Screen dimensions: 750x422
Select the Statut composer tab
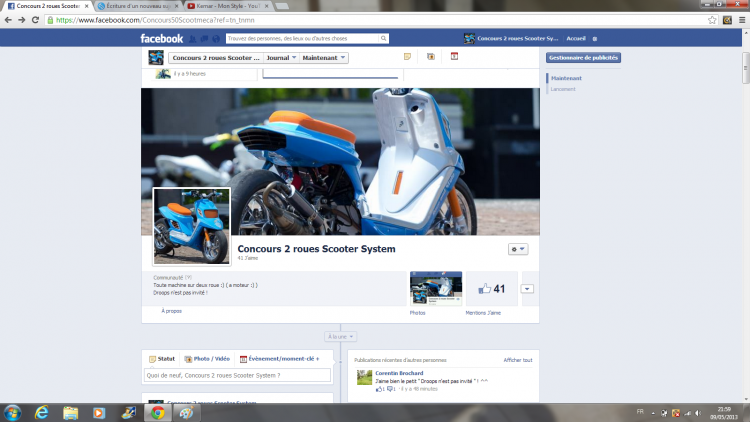click(162, 359)
